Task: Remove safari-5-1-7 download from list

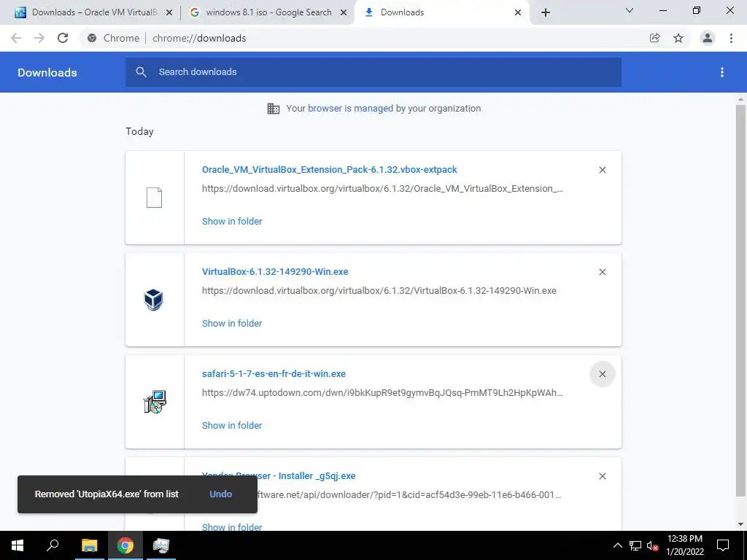Action: (602, 374)
